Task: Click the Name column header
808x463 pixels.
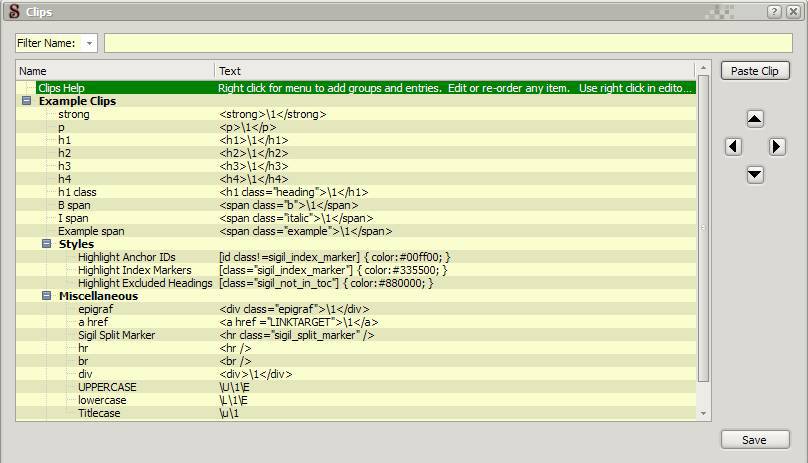Action: pos(115,71)
